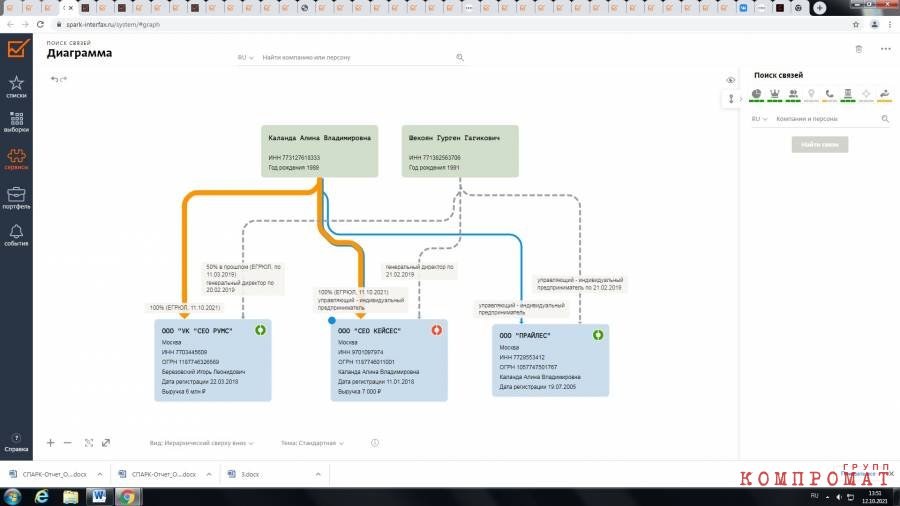Bookmark this page with star icon
The width and height of the screenshot is (900, 506).
click(856, 25)
